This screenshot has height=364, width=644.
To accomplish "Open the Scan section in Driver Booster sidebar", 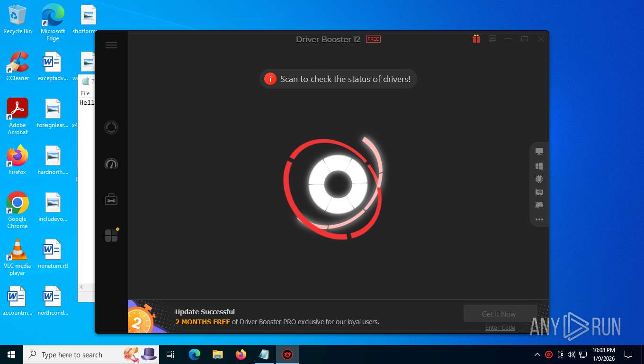I will coord(111,127).
